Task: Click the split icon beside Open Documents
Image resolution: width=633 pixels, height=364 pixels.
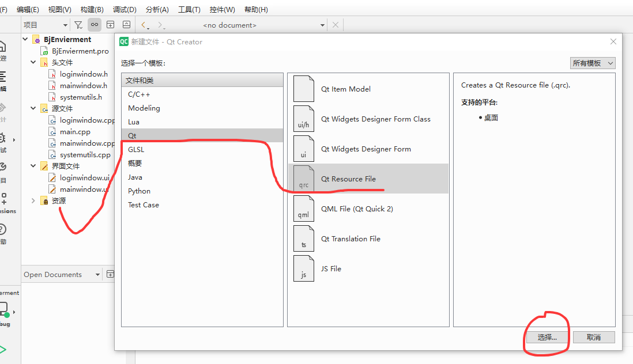Action: (x=110, y=275)
